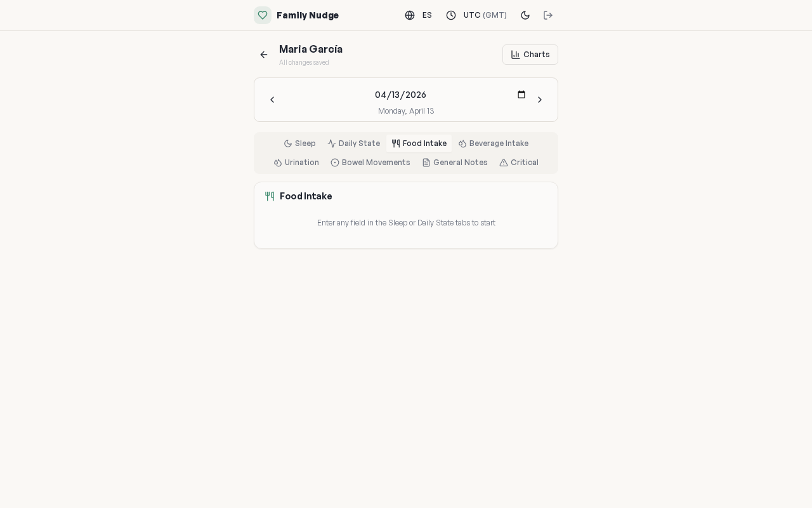Click the document icon on General Notes tab

pyautogui.click(x=426, y=163)
